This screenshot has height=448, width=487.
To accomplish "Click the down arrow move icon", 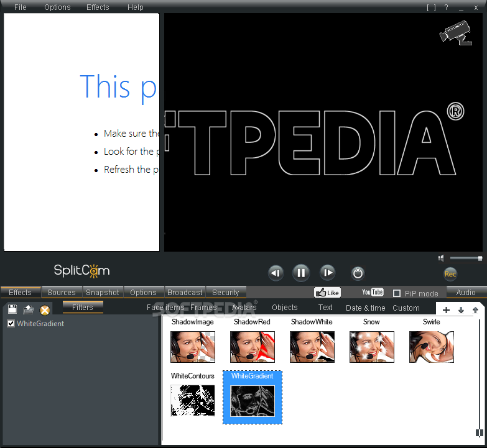I will tap(461, 309).
